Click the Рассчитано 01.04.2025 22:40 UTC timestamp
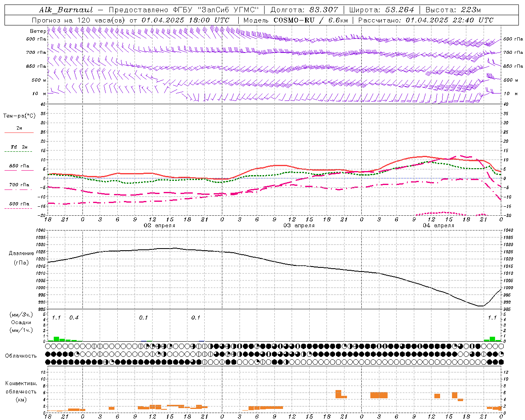Viewport: 525px width, 420px height. click(426, 20)
